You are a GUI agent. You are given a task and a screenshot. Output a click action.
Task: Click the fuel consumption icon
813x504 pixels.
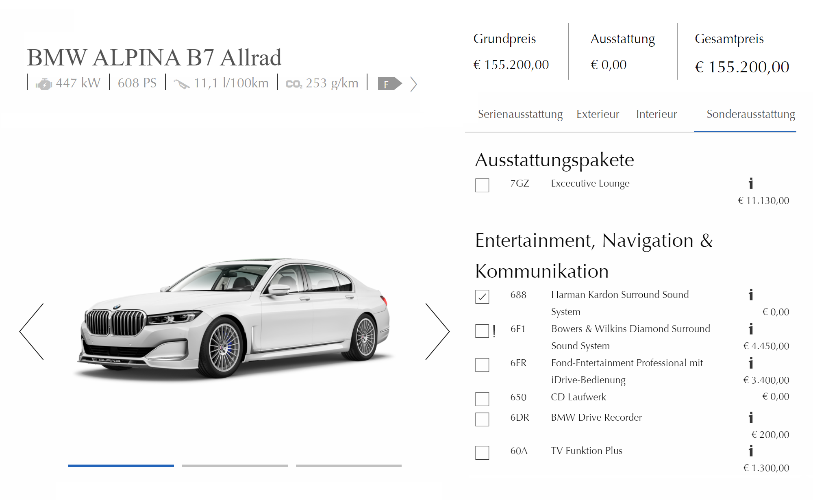182,84
